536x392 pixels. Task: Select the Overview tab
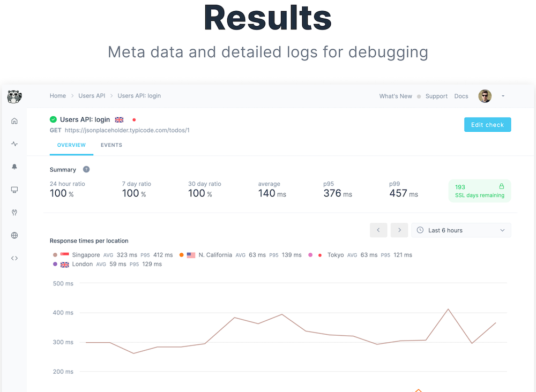pos(71,145)
